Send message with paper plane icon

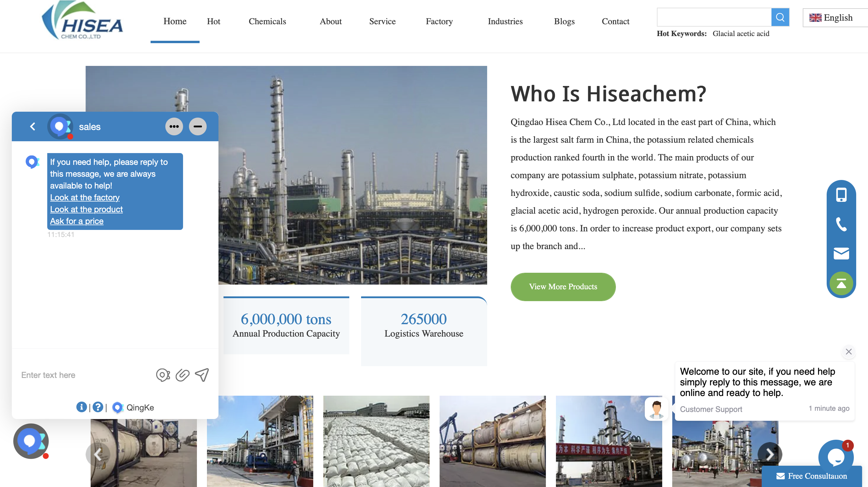pyautogui.click(x=202, y=375)
